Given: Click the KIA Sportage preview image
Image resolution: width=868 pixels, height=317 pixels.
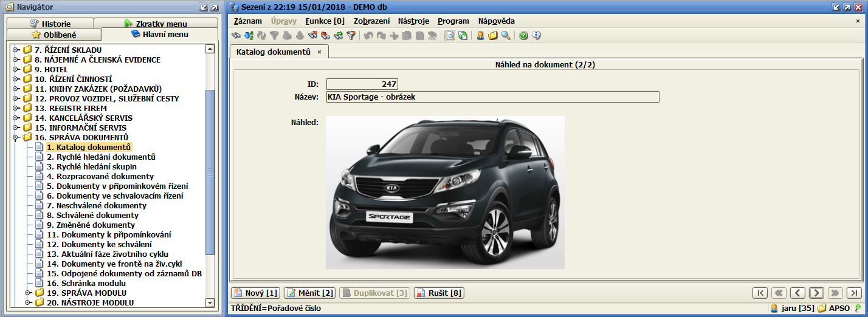Looking at the screenshot, I should pyautogui.click(x=446, y=192).
